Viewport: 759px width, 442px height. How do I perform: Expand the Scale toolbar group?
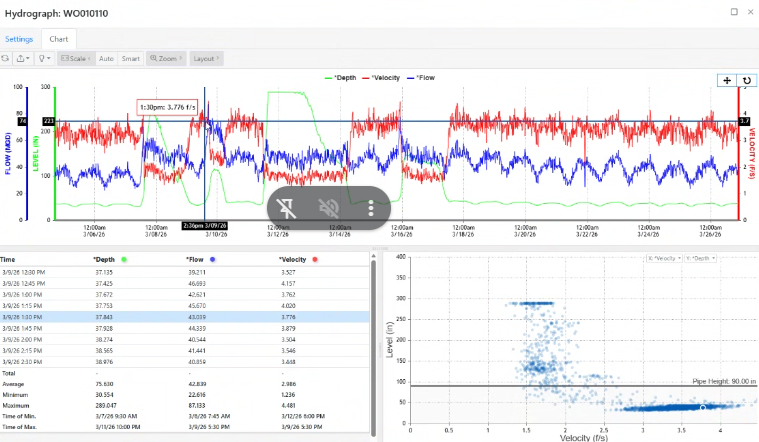click(74, 59)
